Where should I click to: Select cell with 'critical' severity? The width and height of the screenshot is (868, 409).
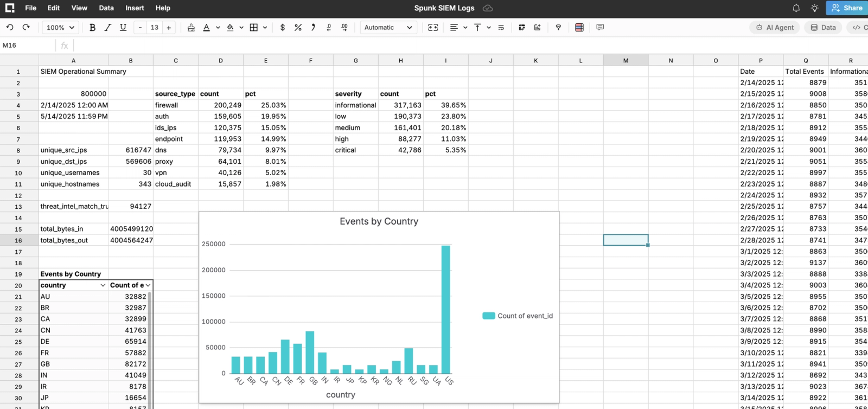click(x=356, y=150)
